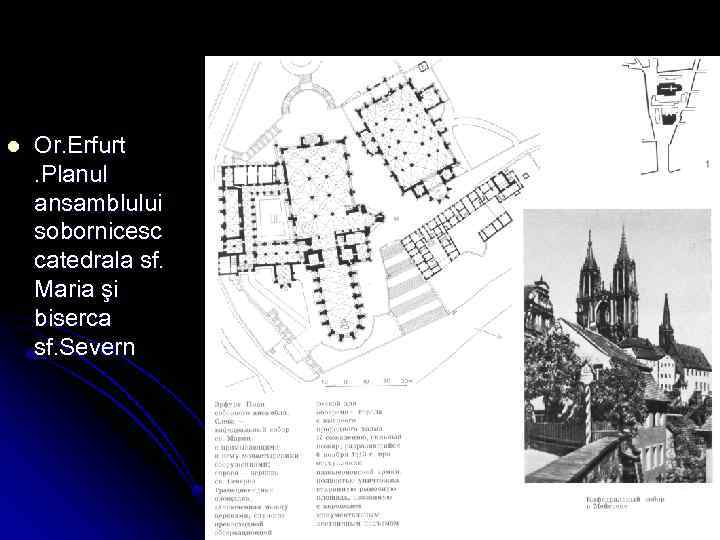Click the slide text 'Or.Erfurt'
The image size is (720, 540).
click(x=79, y=145)
